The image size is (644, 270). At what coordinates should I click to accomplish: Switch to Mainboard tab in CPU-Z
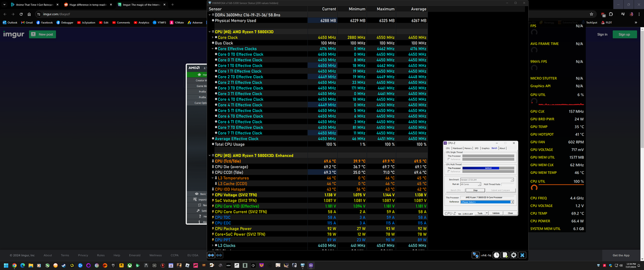coord(457,148)
